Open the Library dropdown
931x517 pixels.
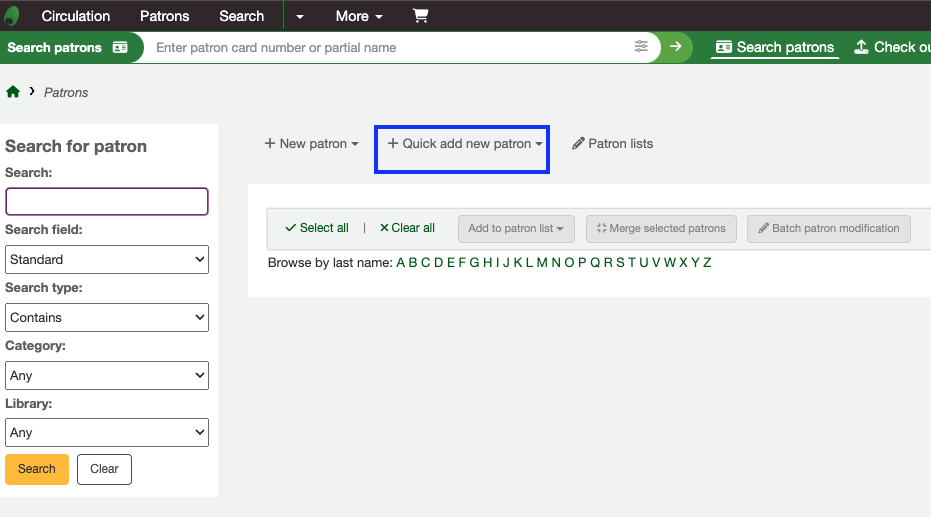[107, 433]
